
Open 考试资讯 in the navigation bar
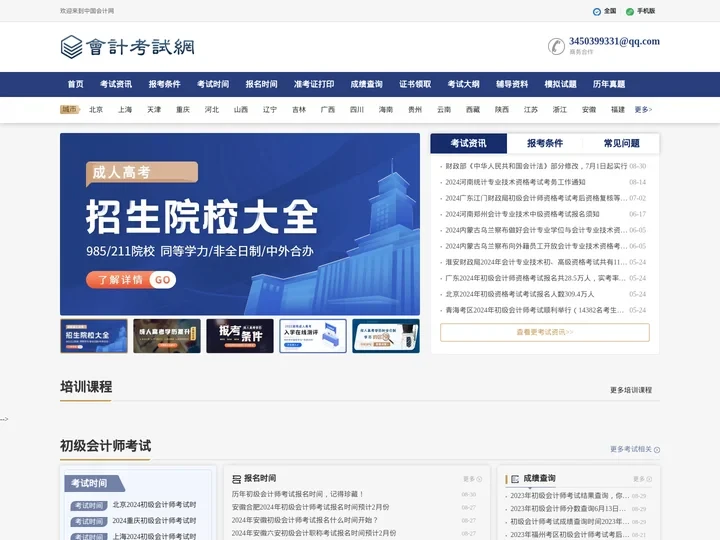(x=116, y=84)
